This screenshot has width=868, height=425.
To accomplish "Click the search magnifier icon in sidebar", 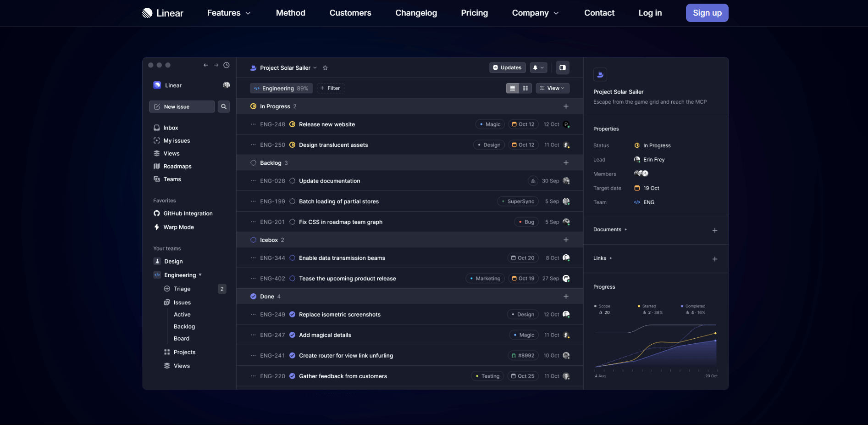I will [224, 106].
